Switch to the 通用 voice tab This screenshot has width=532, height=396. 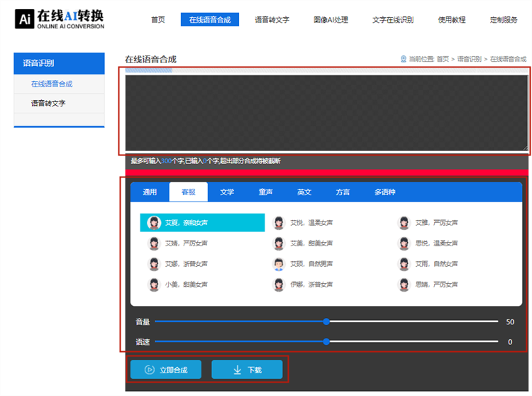150,192
